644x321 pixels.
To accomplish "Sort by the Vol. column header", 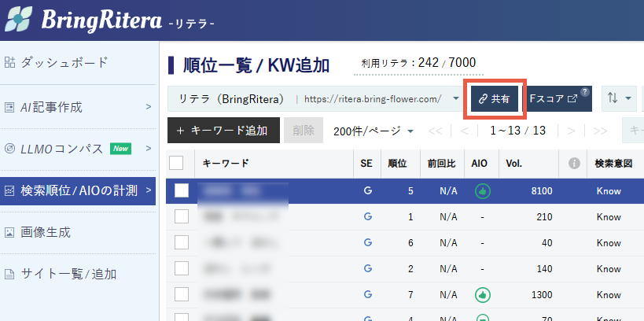I will click(513, 164).
